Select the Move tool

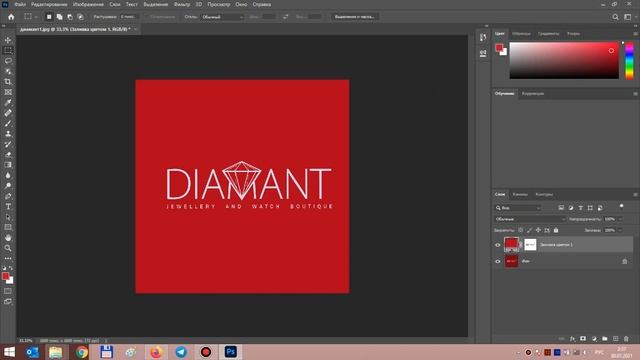tap(8, 40)
